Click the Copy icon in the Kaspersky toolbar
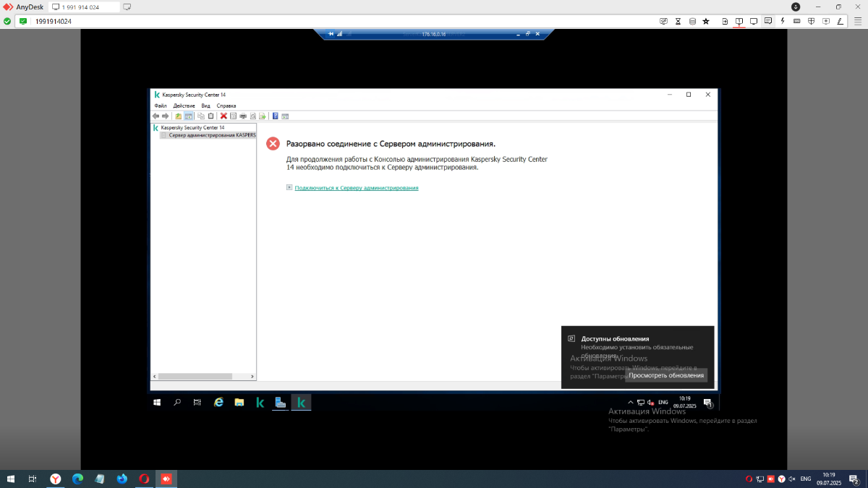The height and width of the screenshot is (488, 868). [x=201, y=116]
